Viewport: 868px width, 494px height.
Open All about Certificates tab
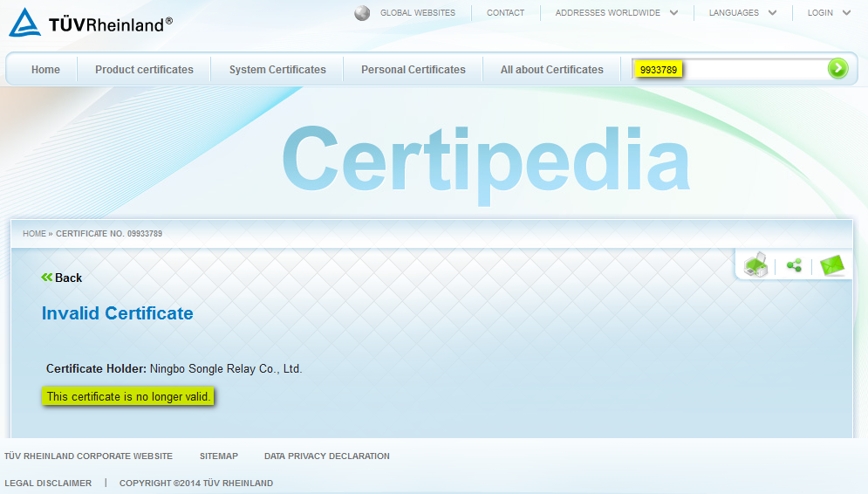coord(552,70)
